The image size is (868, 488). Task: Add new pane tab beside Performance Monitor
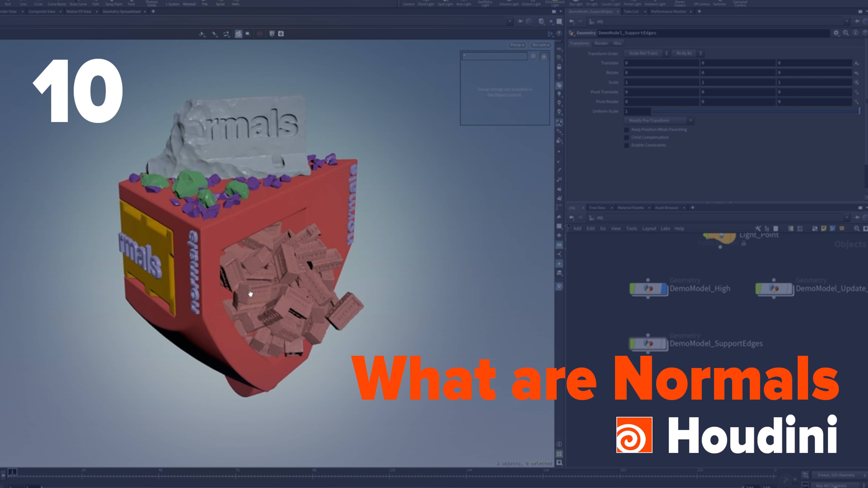click(699, 11)
